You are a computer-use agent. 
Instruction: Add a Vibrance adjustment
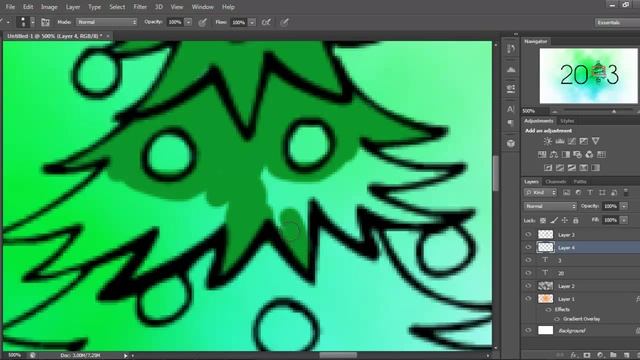tap(596, 141)
